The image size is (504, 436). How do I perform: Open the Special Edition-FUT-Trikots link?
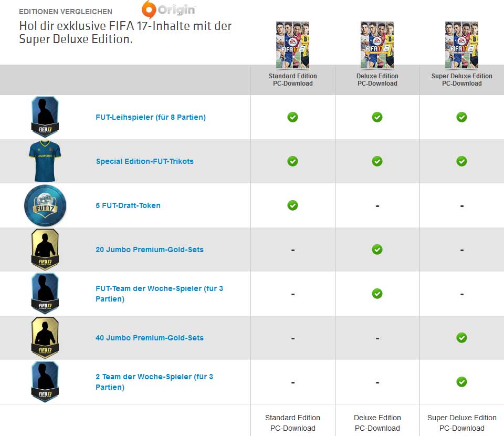145,161
